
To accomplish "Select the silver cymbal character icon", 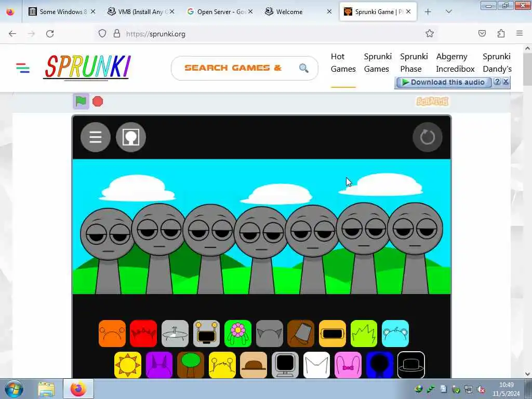I will pos(175,334).
